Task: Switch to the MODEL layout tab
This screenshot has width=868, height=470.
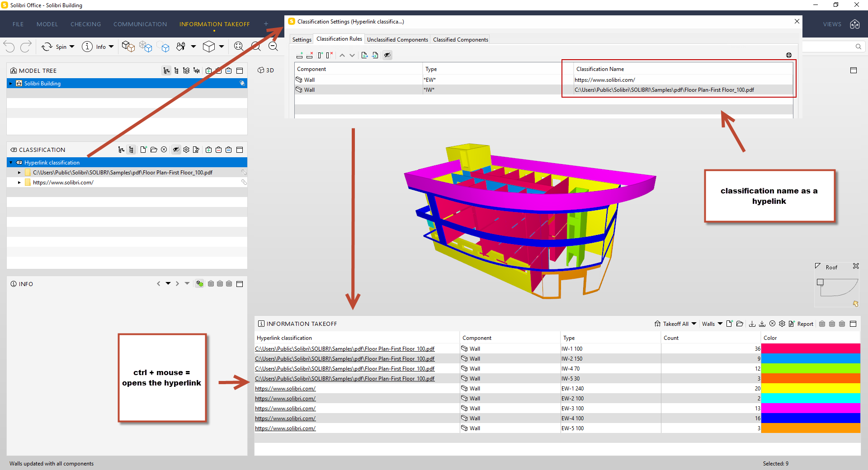Action: tap(47, 24)
